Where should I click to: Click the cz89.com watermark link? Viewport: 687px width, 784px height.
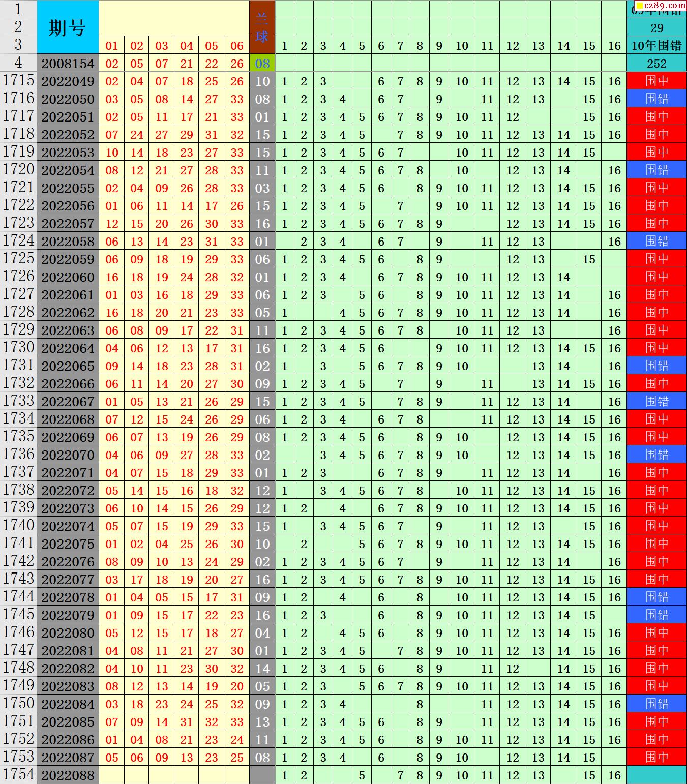661,5
